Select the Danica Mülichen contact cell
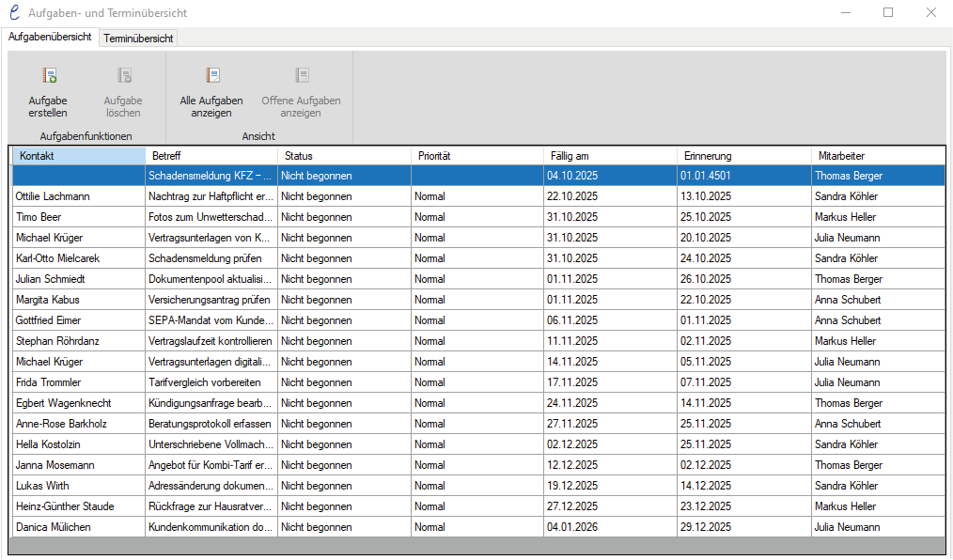Screen dimensions: 953x560 [77, 527]
